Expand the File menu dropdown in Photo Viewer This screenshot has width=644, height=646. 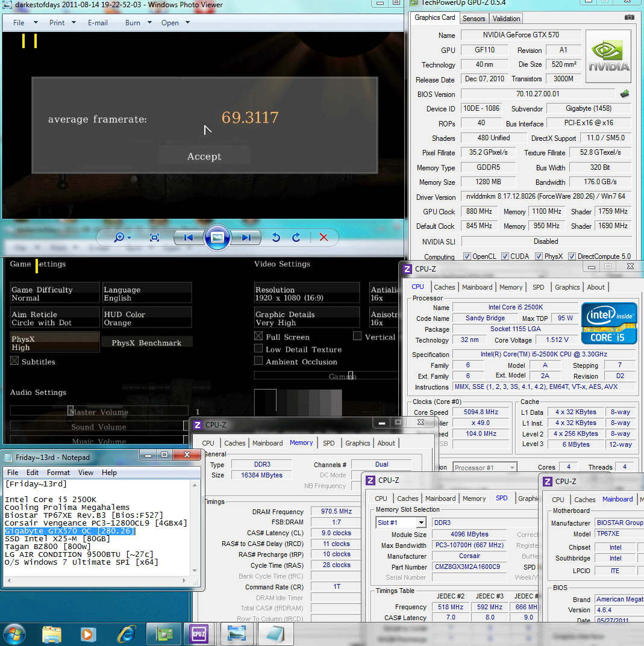coord(36,23)
